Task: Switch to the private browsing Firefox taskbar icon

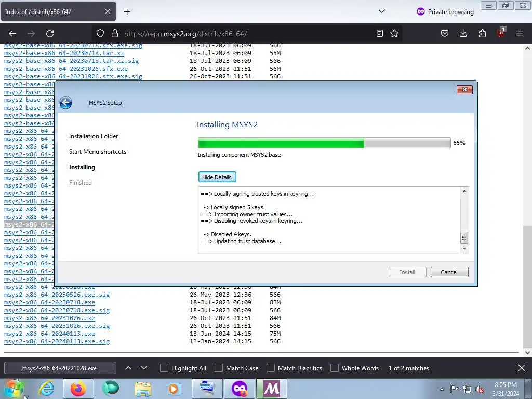Action: pos(240,389)
